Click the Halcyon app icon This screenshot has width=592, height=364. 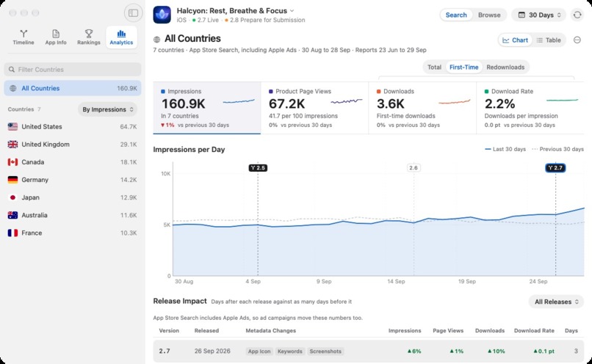162,15
